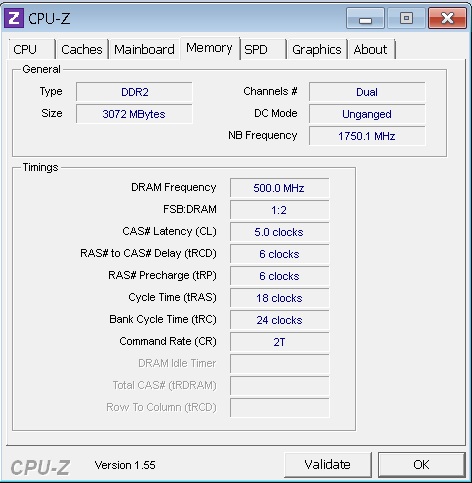
Task: Click the DC Mode label
Action: (x=276, y=113)
